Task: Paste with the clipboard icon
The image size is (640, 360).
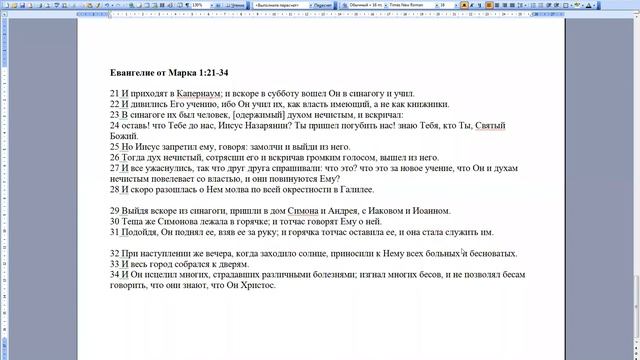Action: [89, 5]
